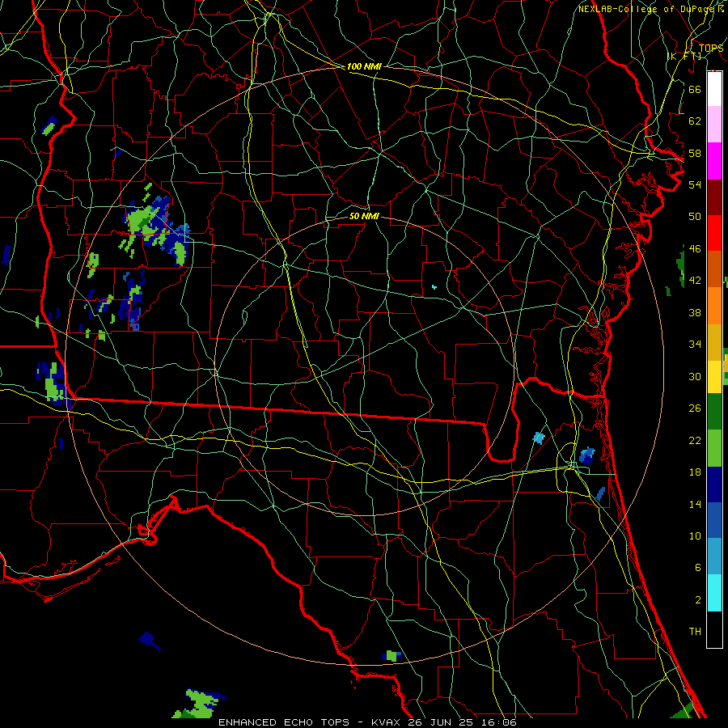The width and height of the screenshot is (728, 728).
Task: Click the legend value '58'
Action: coord(695,153)
